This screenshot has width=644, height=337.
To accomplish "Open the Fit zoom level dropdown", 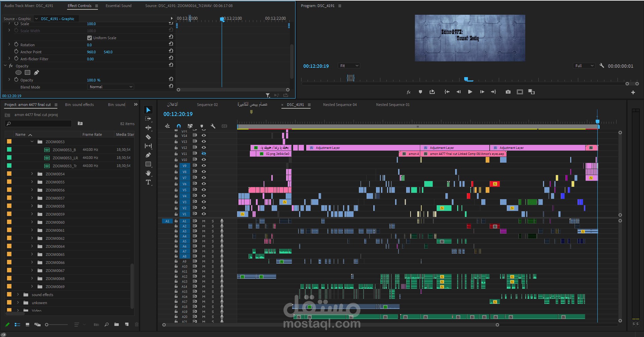I will click(x=349, y=66).
